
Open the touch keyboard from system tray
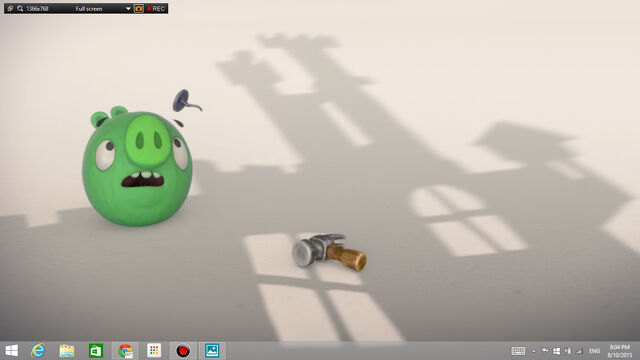coord(518,351)
